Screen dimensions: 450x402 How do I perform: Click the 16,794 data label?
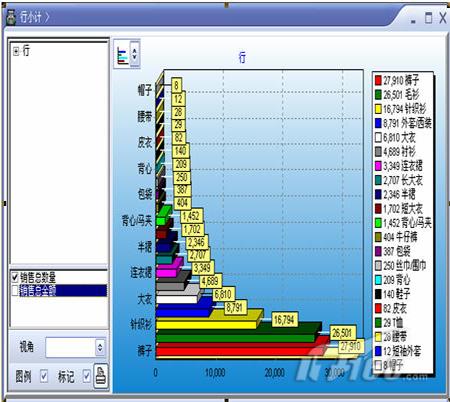coord(284,320)
